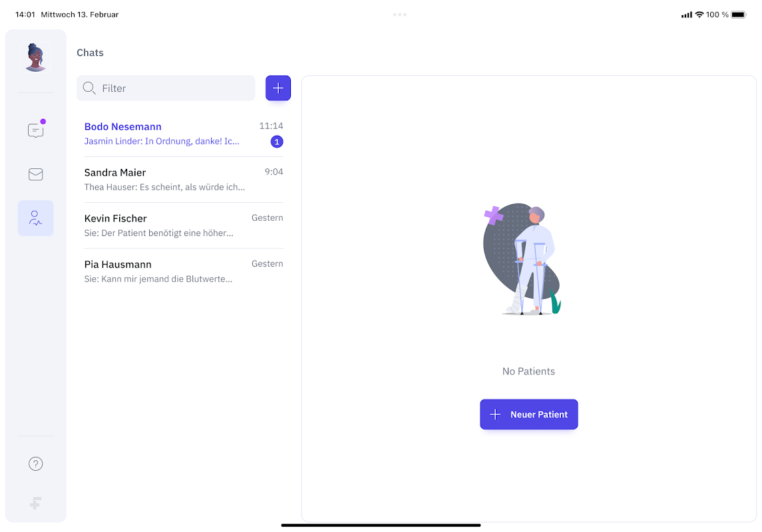
Task: Open Sandra Maier conversation
Action: 184,180
